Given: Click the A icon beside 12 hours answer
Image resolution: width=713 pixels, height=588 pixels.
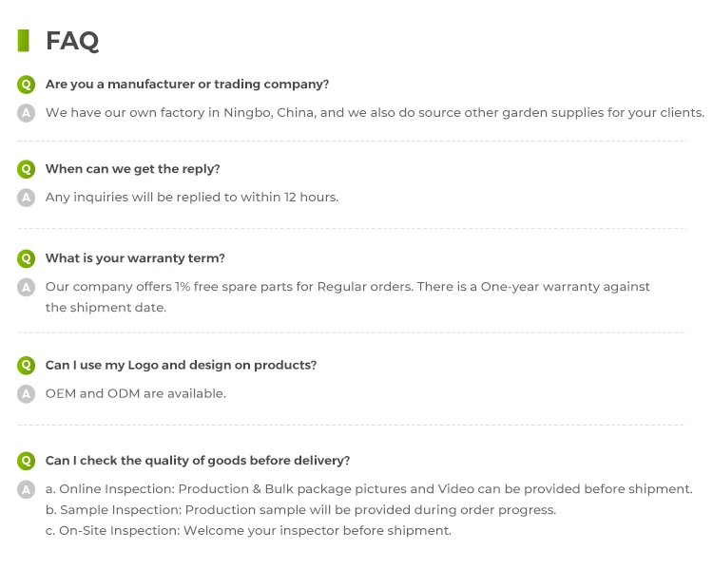Looking at the screenshot, I should 26,198.
